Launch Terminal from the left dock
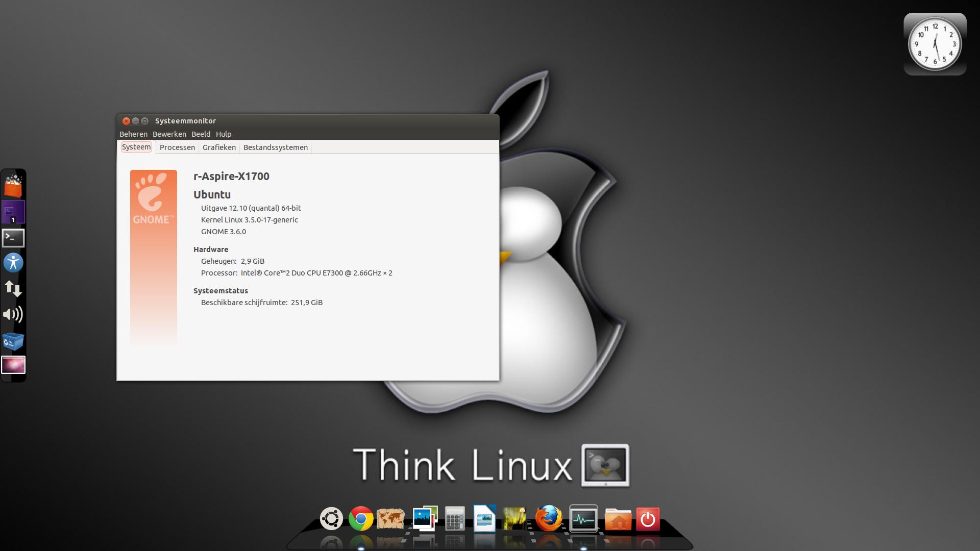980x551 pixels. pos(13,238)
